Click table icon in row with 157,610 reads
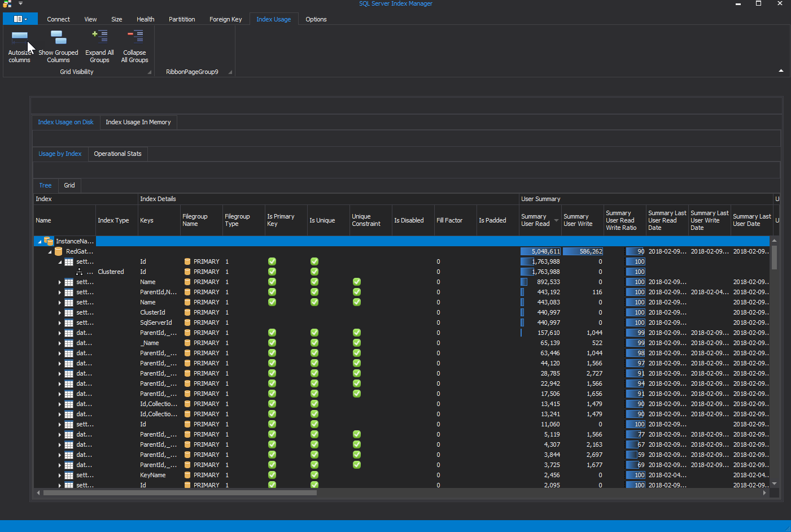The height and width of the screenshot is (532, 791). tap(69, 333)
